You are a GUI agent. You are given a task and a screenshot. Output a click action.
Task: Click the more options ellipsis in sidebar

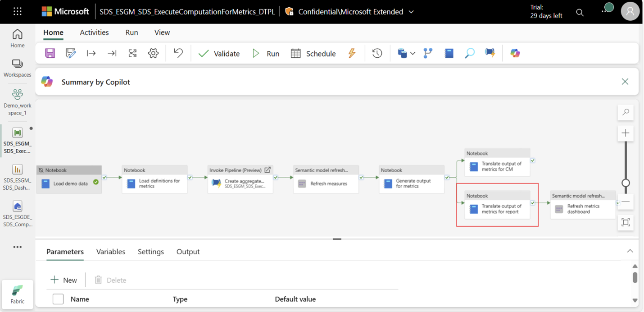tap(18, 247)
